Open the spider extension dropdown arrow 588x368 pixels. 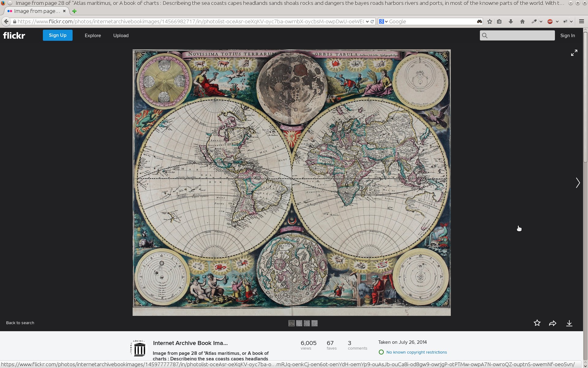571,21
